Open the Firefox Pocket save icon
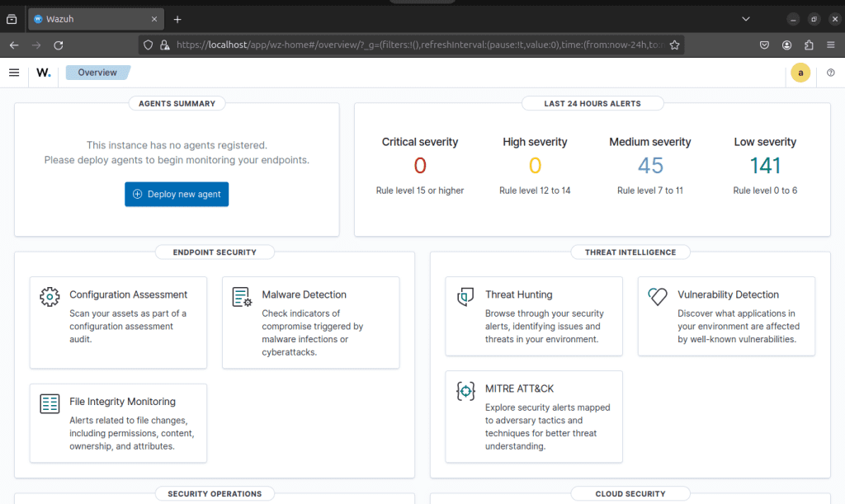 point(764,45)
